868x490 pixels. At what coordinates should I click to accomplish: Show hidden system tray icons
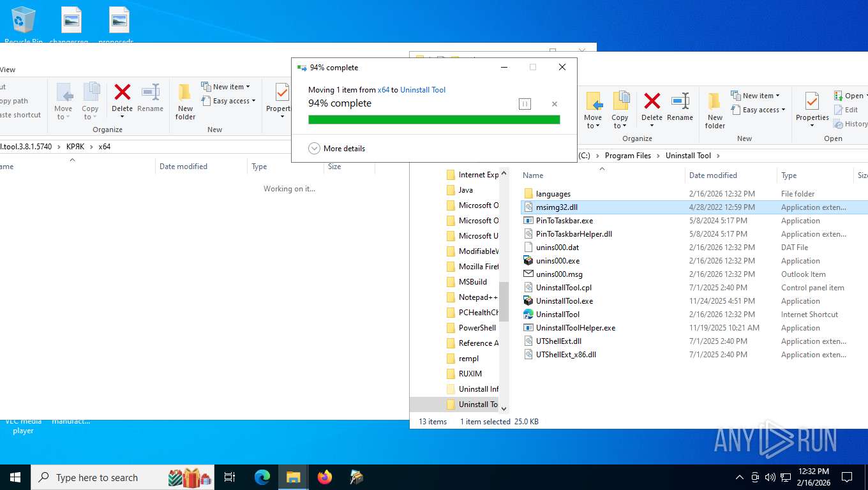pos(740,477)
